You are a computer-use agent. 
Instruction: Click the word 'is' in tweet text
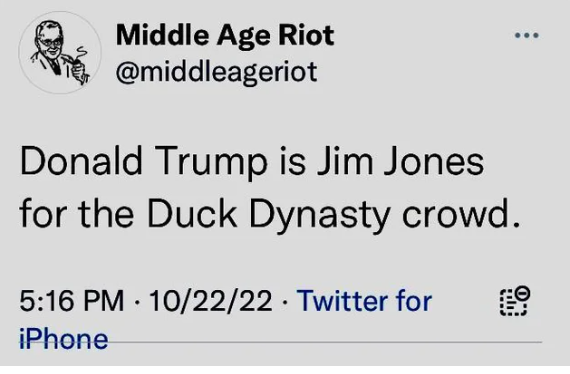(292, 161)
